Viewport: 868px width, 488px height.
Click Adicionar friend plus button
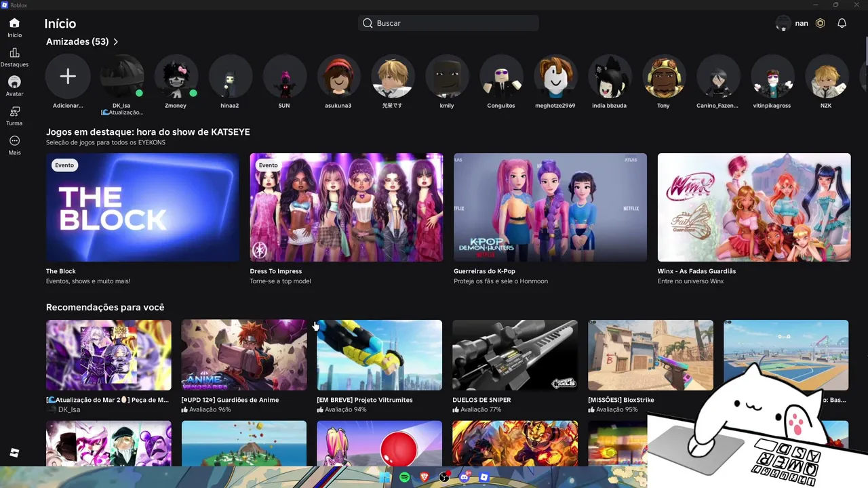(68, 76)
